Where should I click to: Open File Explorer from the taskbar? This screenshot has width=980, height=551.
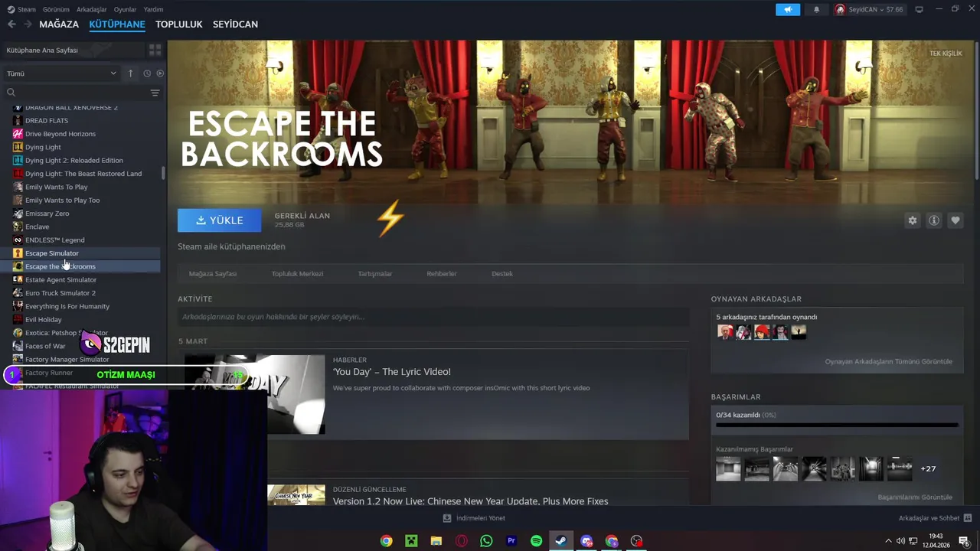[436, 541]
